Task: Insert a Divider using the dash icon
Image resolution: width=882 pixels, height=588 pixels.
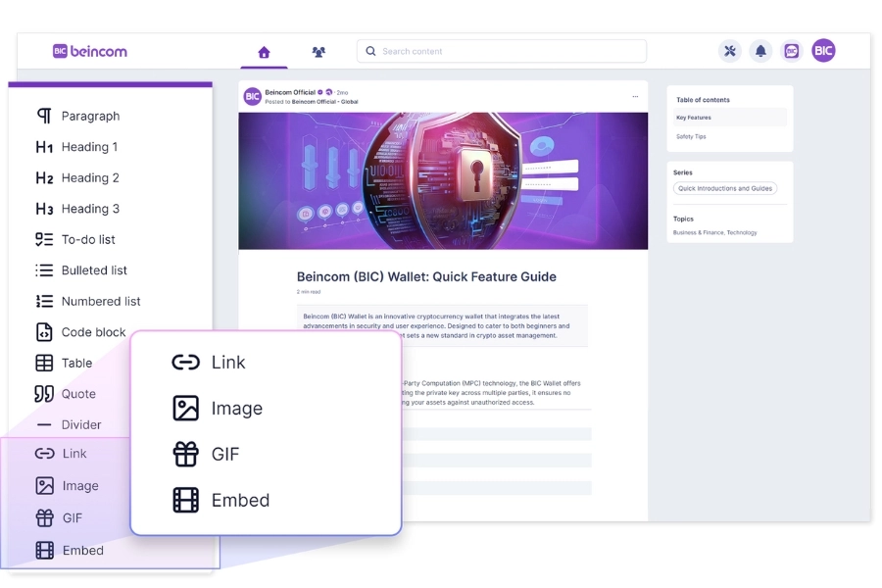Action: [x=44, y=424]
